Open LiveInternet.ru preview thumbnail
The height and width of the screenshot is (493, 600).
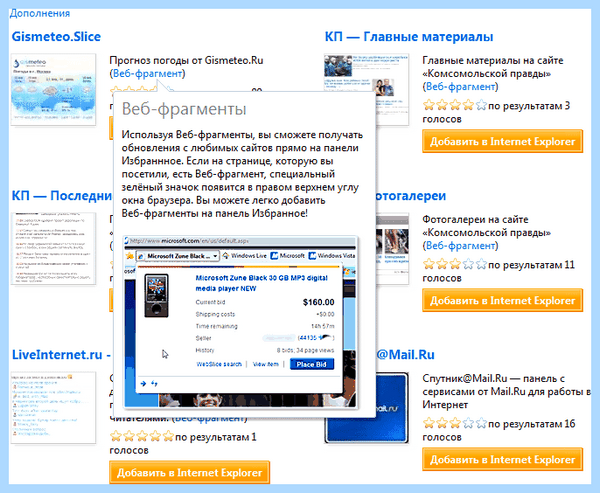pos(53,408)
